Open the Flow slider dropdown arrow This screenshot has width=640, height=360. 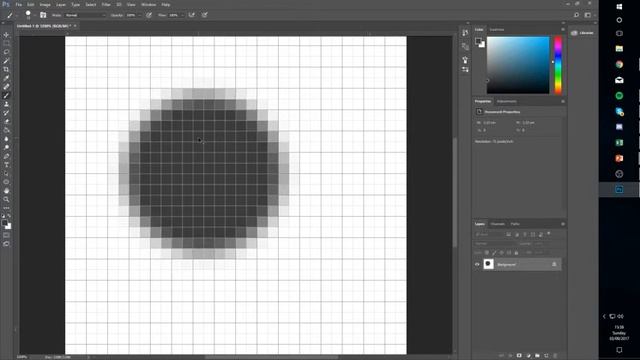pyautogui.click(x=182, y=15)
